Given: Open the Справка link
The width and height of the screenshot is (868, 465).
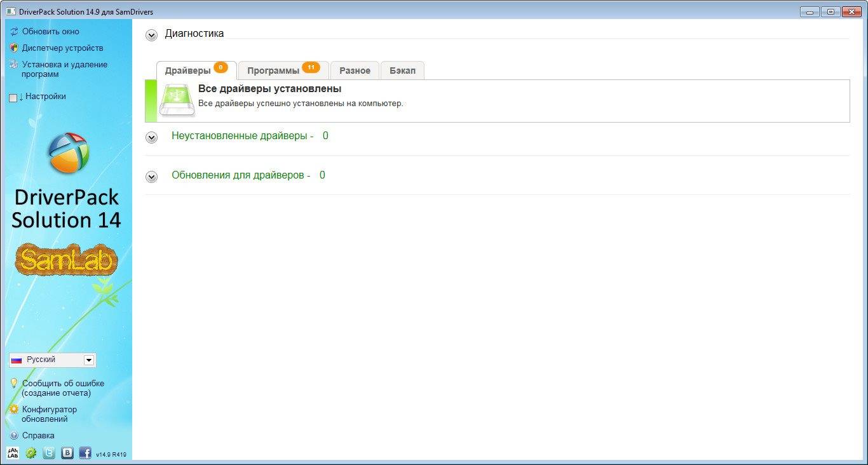Looking at the screenshot, I should [x=38, y=436].
